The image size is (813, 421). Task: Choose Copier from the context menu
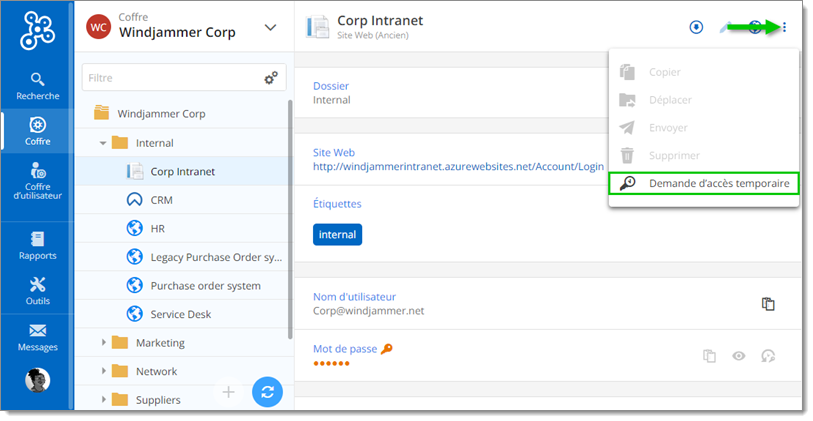click(664, 72)
